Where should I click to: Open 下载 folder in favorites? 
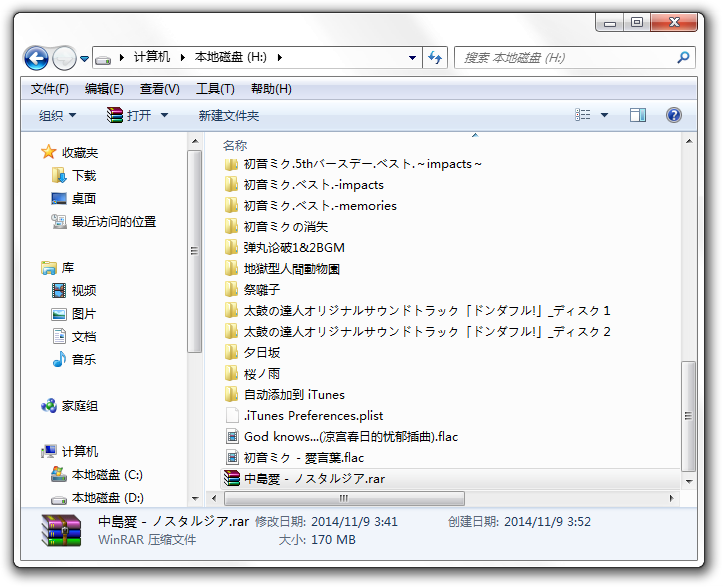click(x=84, y=175)
